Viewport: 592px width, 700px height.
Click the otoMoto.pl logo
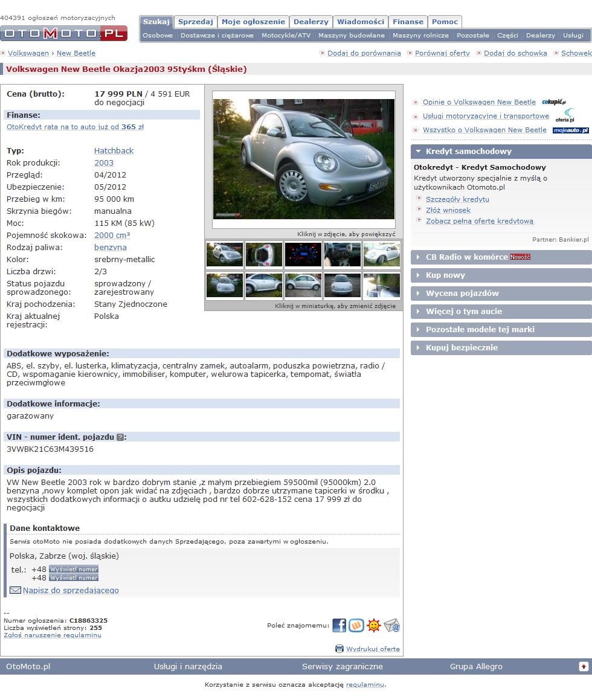point(64,33)
